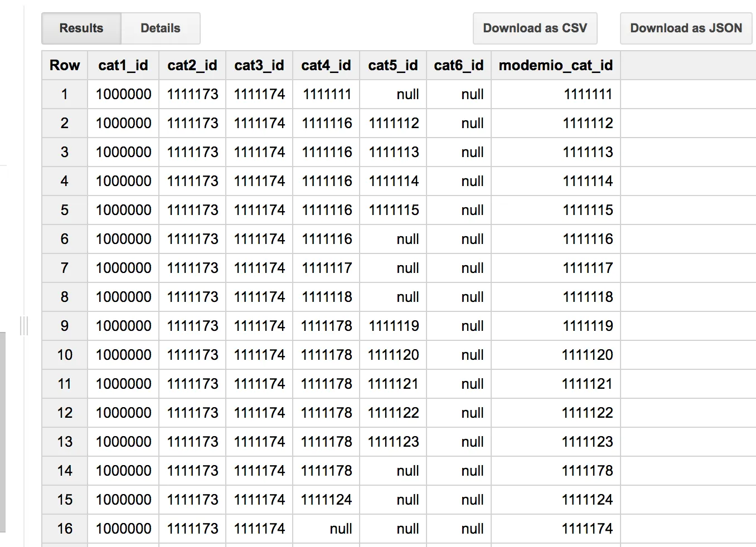Click modemio_cat_id value 1111111 in row 1
This screenshot has height=547, width=756.
pos(588,94)
